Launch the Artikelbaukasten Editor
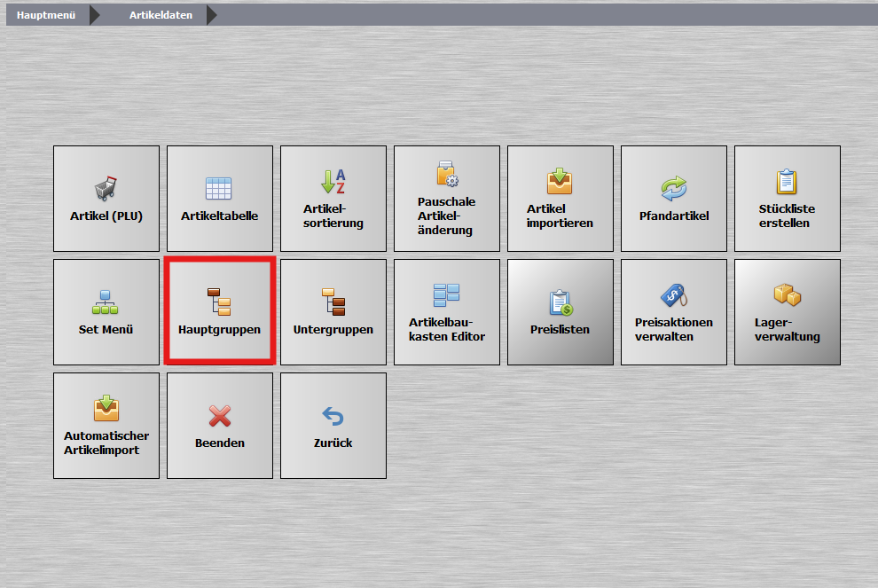Screen dimensions: 878x588 click(447, 312)
